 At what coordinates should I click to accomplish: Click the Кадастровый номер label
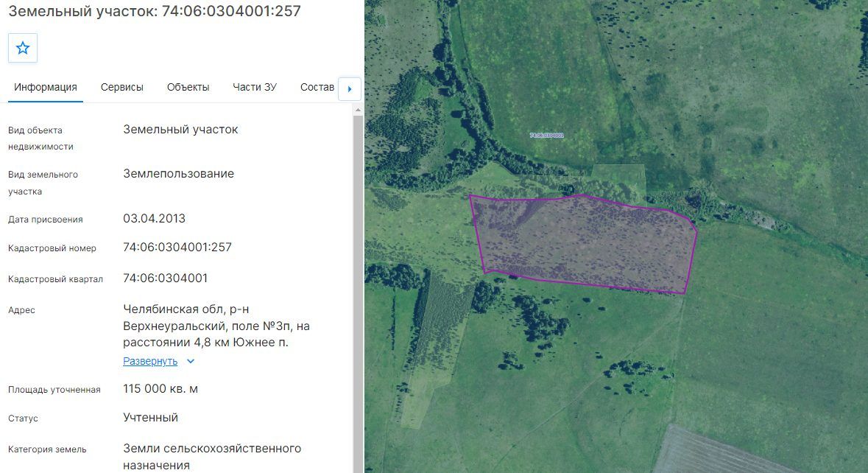pos(52,248)
